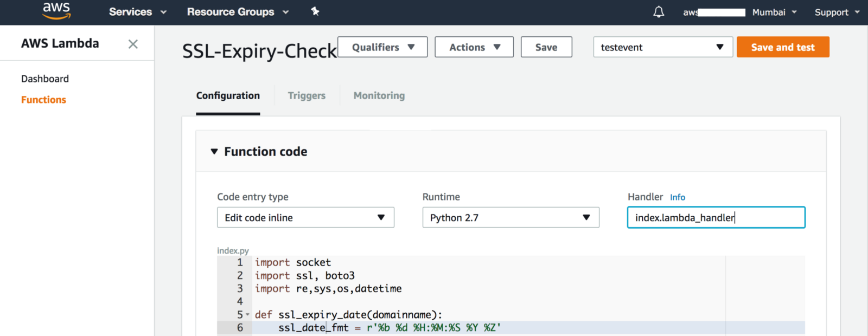Collapse the Function code section
Image resolution: width=868 pixels, height=336 pixels.
pos(214,152)
